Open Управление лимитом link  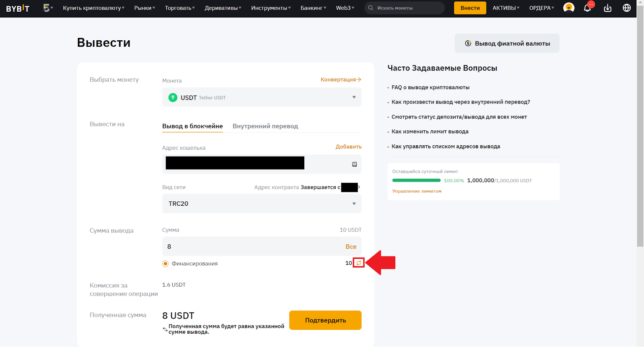click(x=417, y=191)
